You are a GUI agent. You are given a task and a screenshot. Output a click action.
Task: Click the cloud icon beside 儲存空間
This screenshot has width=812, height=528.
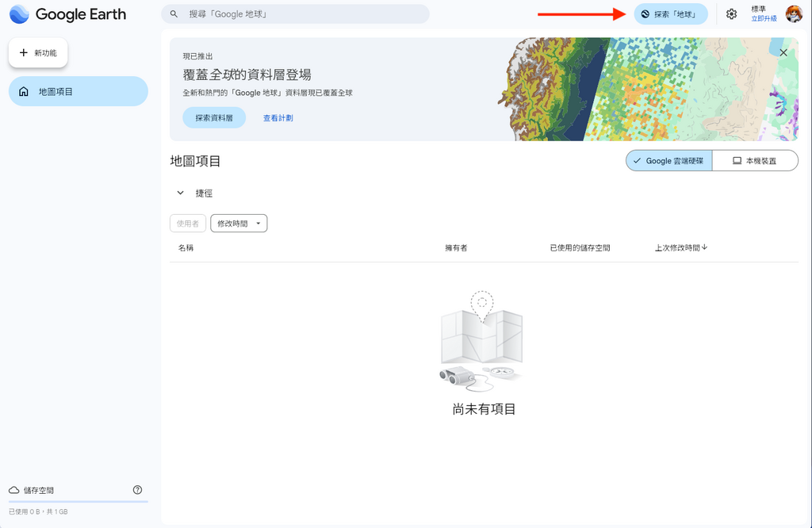pyautogui.click(x=14, y=490)
